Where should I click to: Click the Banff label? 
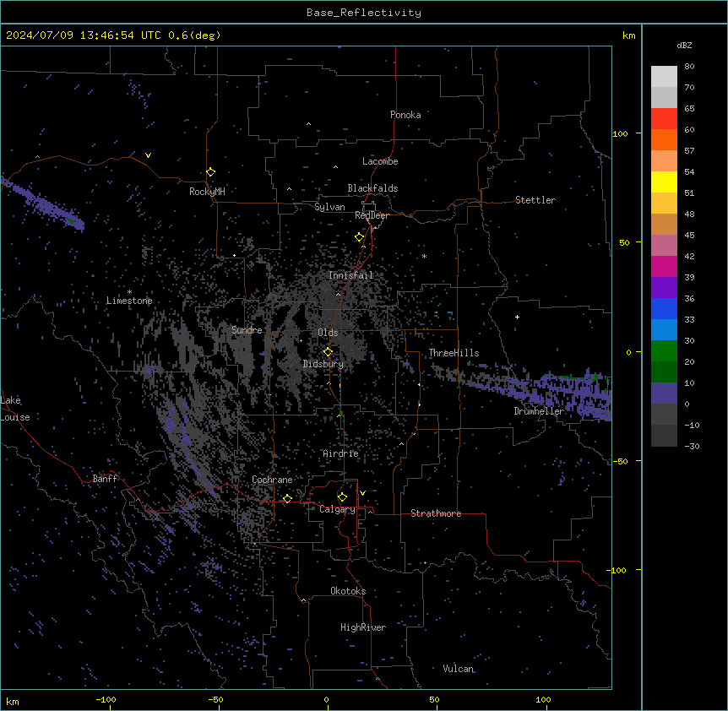[105, 479]
